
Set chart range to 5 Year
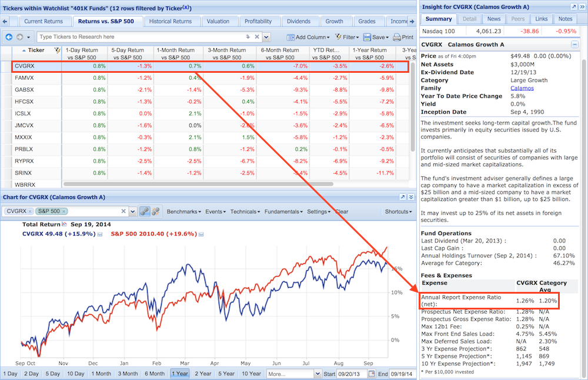pos(226,374)
